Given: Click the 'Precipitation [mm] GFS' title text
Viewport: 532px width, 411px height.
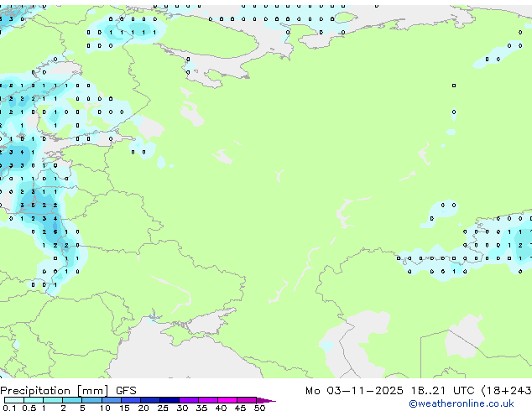Looking at the screenshot, I should tap(68, 391).
